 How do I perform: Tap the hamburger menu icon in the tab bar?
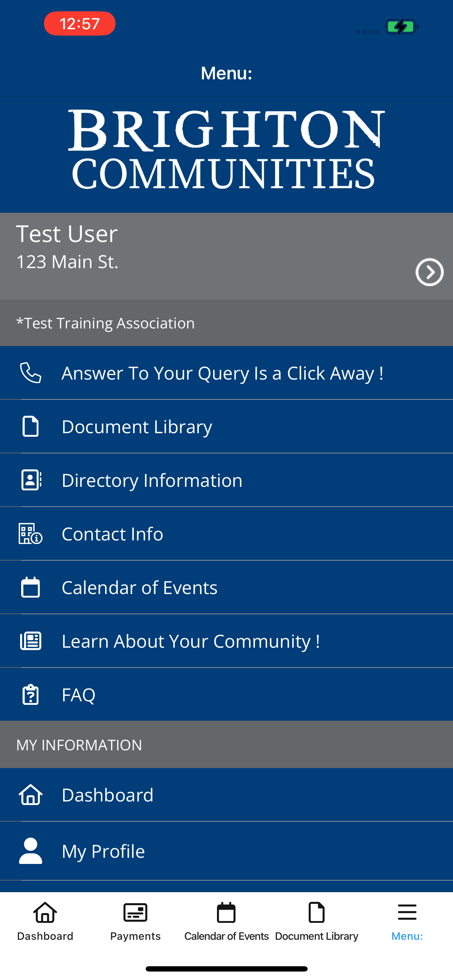407,912
